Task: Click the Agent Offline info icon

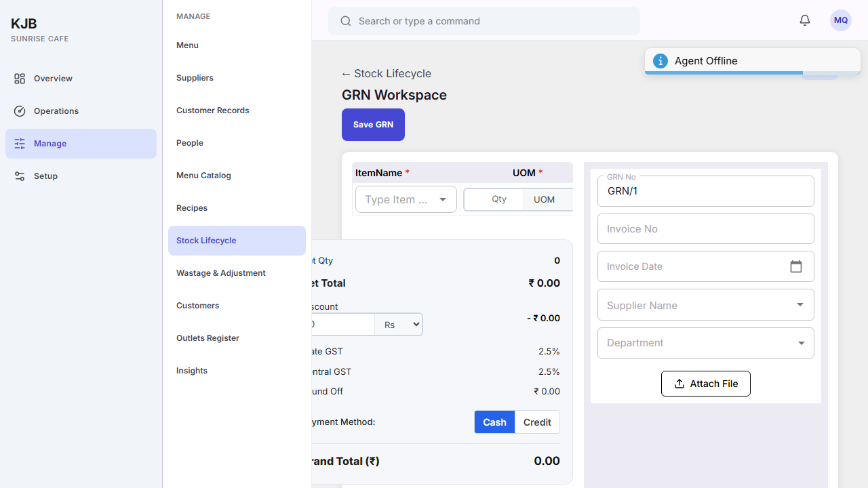Action: [660, 61]
